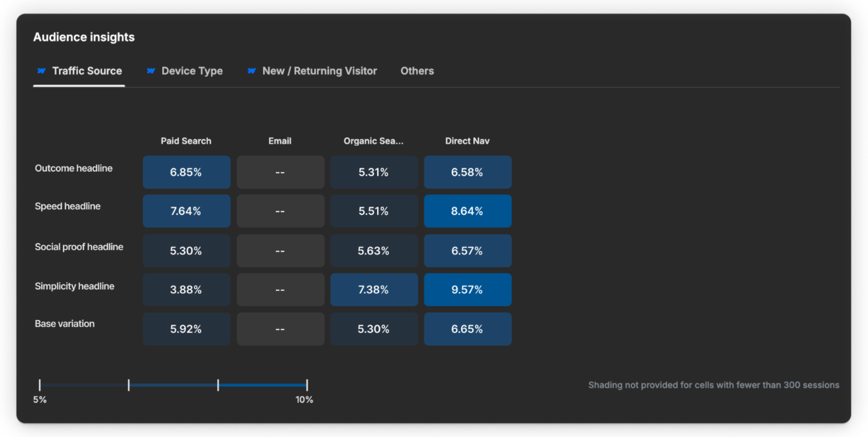Select the Social proof headline row label
The image size is (868, 437).
point(79,247)
